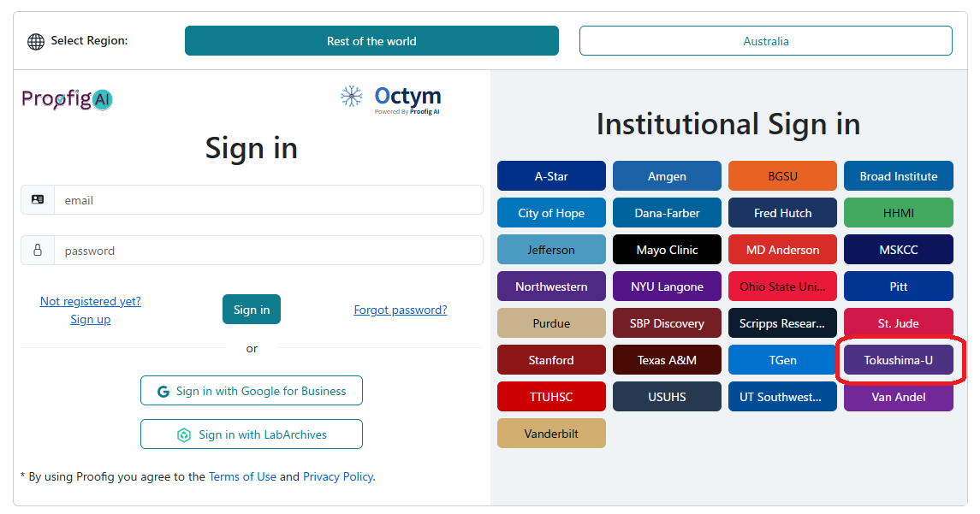
Task: Click the teal Sign in button
Action: pos(252,309)
